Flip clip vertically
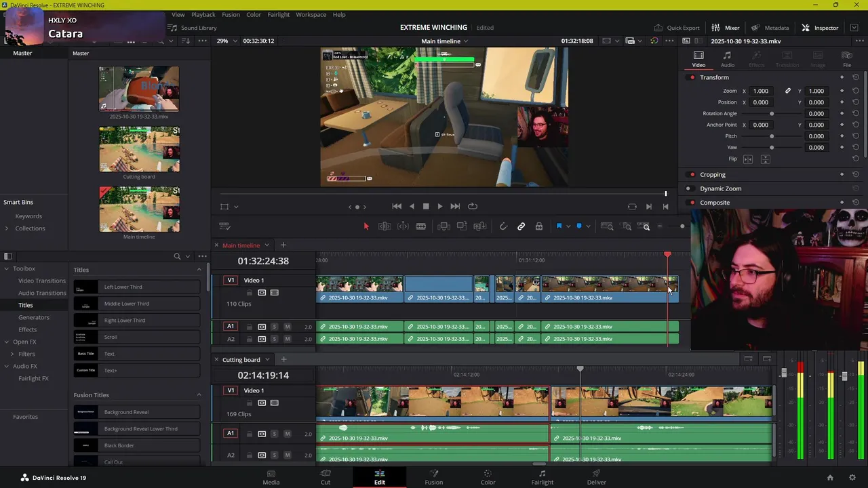Viewport: 868px width, 488px height. point(765,159)
